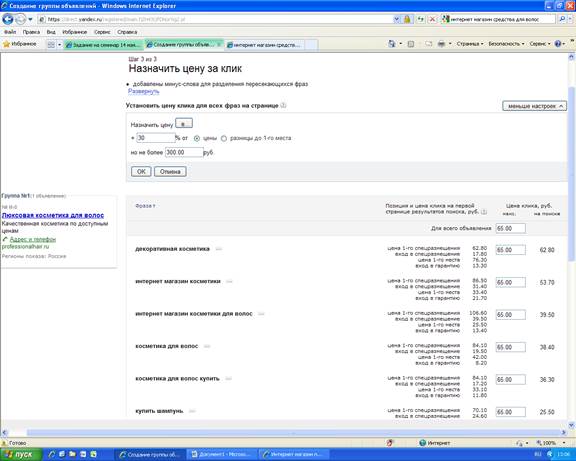This screenshot has height=461, width=576.
Task: Click the OK button
Action: tap(141, 172)
